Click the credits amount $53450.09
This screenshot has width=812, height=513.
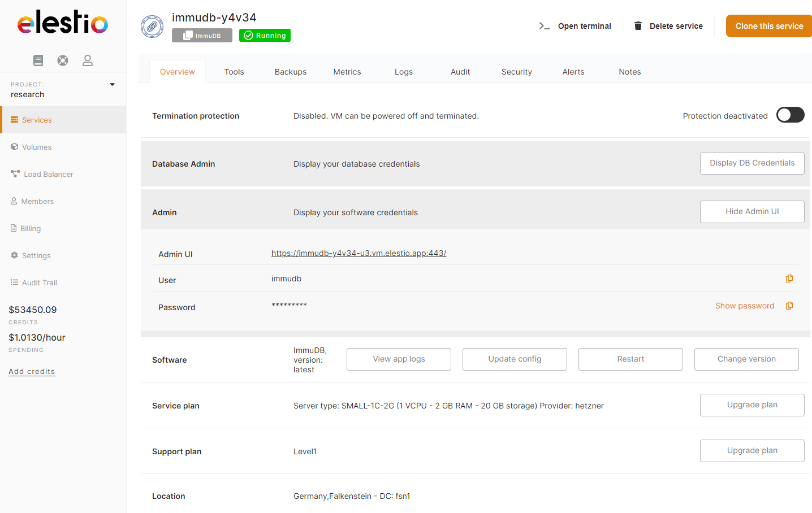[x=33, y=310]
